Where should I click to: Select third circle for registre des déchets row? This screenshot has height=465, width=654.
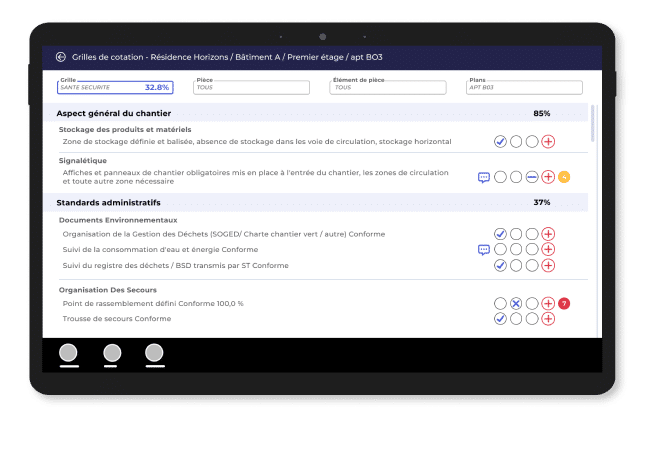click(532, 266)
